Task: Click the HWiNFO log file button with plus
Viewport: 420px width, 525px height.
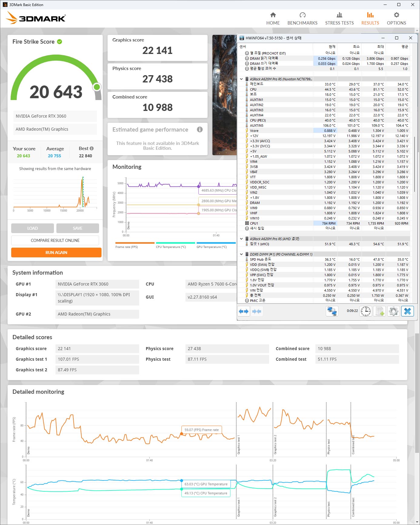Action: pyautogui.click(x=380, y=311)
